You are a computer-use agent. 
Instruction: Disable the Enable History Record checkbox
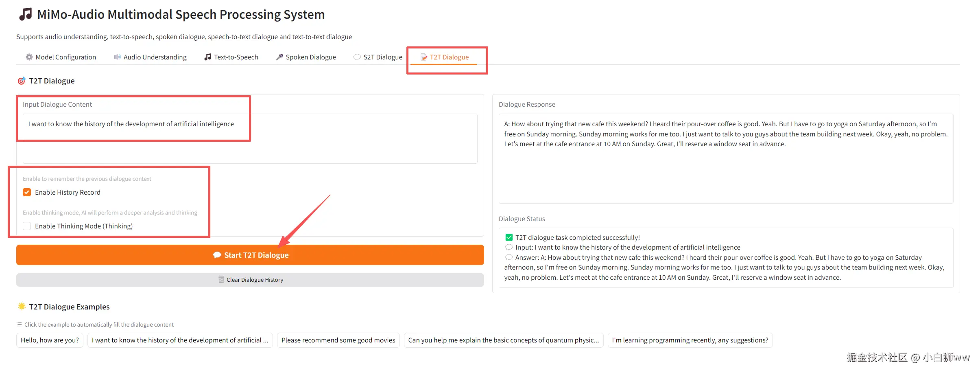27,192
